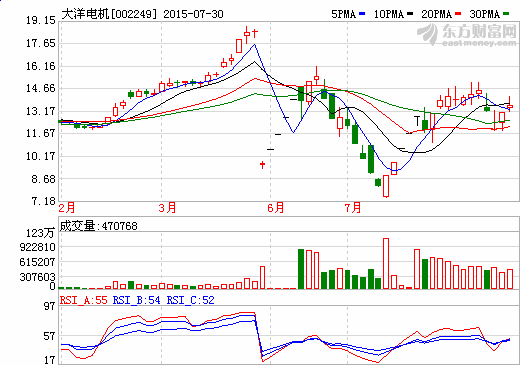Click the black T-shaped candle marker
Image resolution: width=520 pixels, height=365 pixels.
417,121
